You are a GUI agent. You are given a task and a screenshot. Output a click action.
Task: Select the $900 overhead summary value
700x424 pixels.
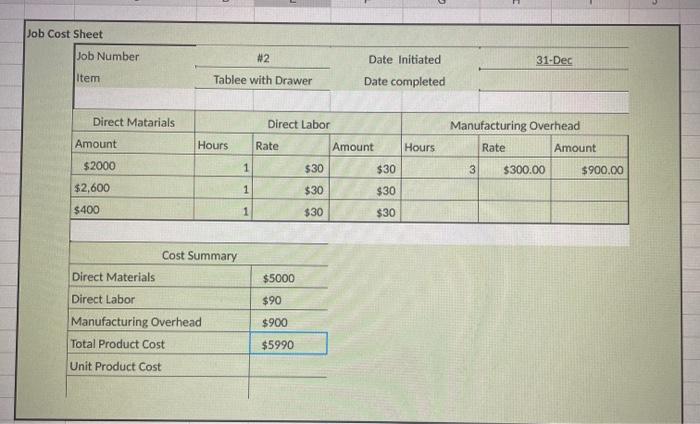pyautogui.click(x=288, y=322)
